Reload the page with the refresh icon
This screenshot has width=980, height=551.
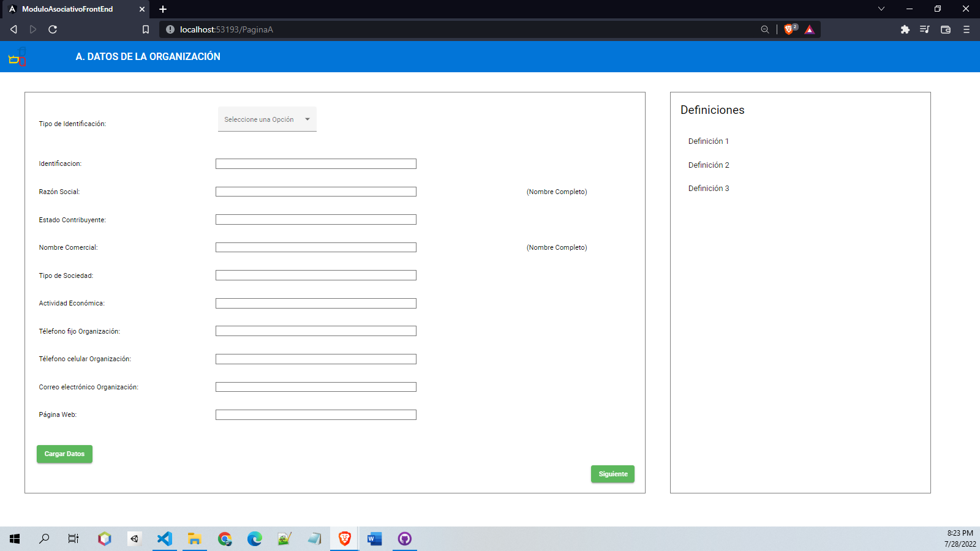(53, 29)
